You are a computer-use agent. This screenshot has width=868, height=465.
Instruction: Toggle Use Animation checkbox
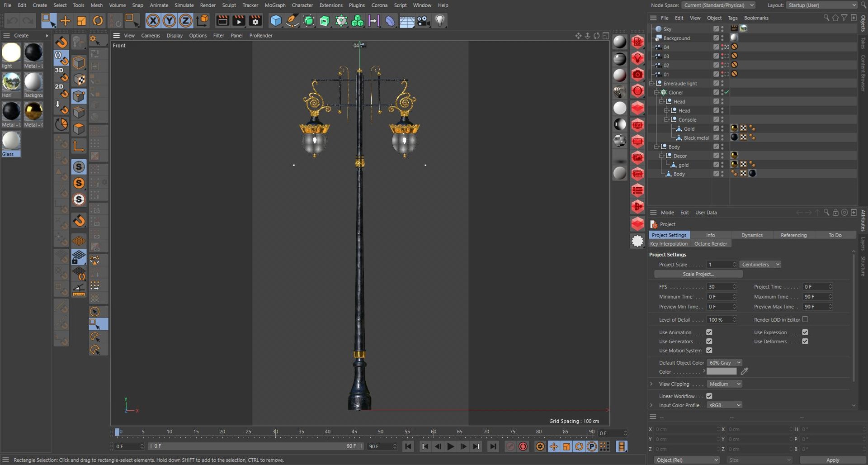coord(709,332)
